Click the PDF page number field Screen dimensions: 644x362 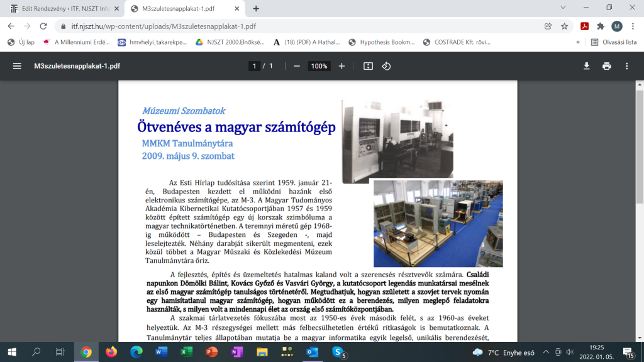point(254,66)
